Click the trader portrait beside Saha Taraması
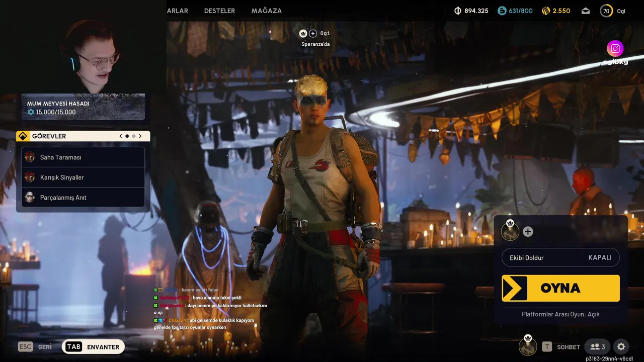Image resolution: width=644 pixels, height=362 pixels. coord(30,157)
